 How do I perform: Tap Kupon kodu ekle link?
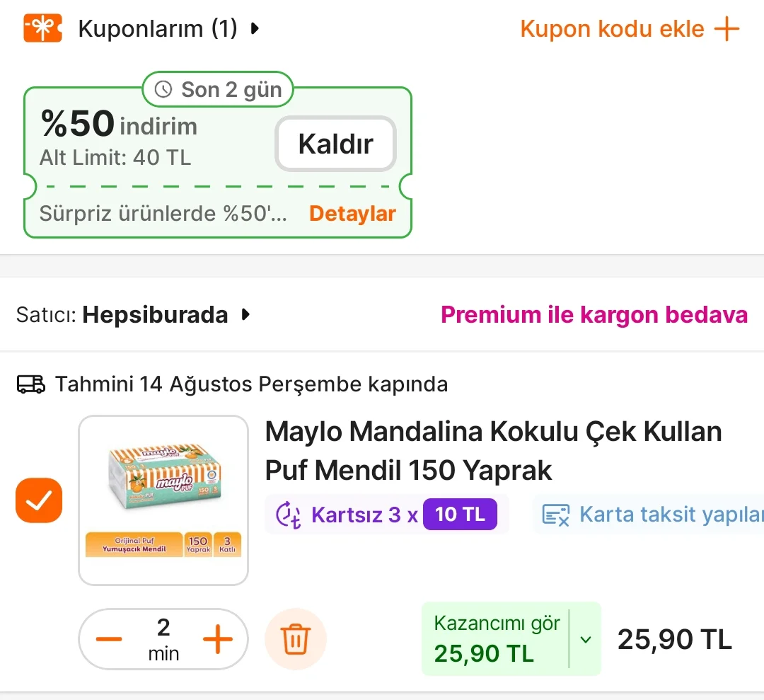[612, 29]
